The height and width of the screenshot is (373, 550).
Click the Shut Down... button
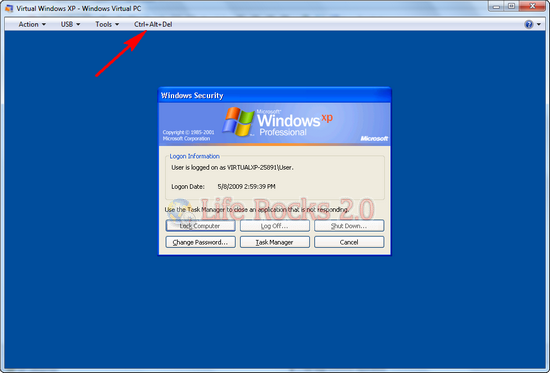click(x=349, y=226)
